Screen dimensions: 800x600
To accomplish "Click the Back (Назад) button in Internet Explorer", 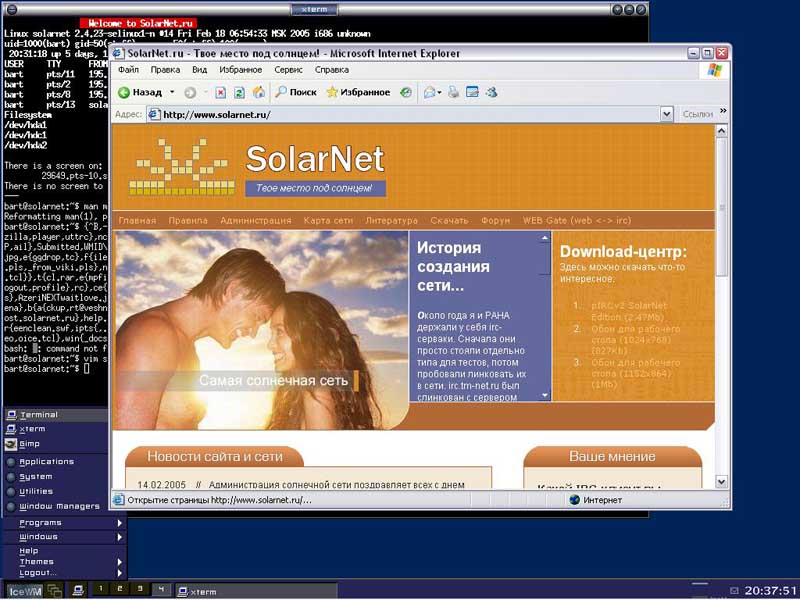I will [x=140, y=92].
